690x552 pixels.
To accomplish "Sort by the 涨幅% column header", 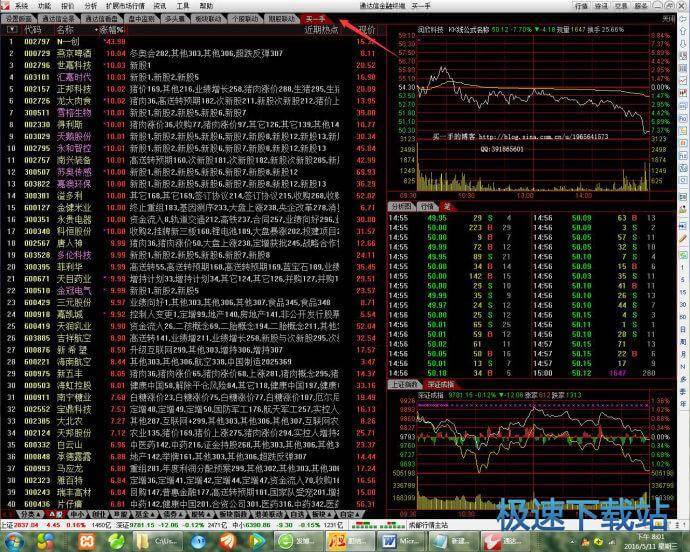I will coord(112,30).
